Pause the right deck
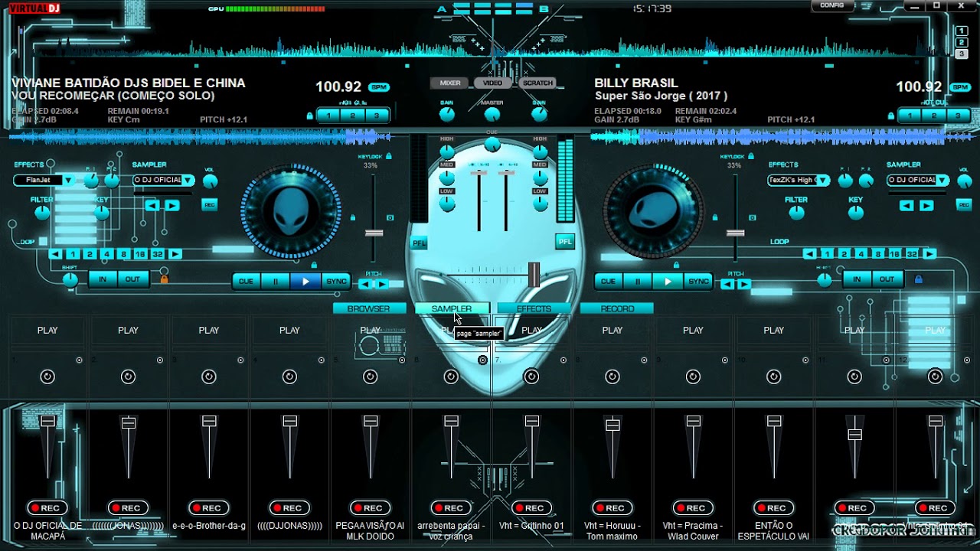Image resolution: width=980 pixels, height=551 pixels. [638, 281]
